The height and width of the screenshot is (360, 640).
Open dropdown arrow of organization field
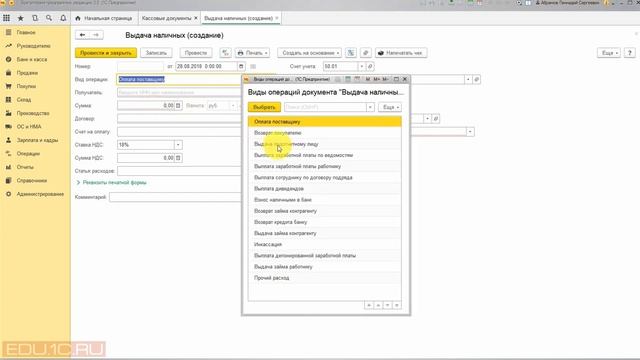[468, 79]
